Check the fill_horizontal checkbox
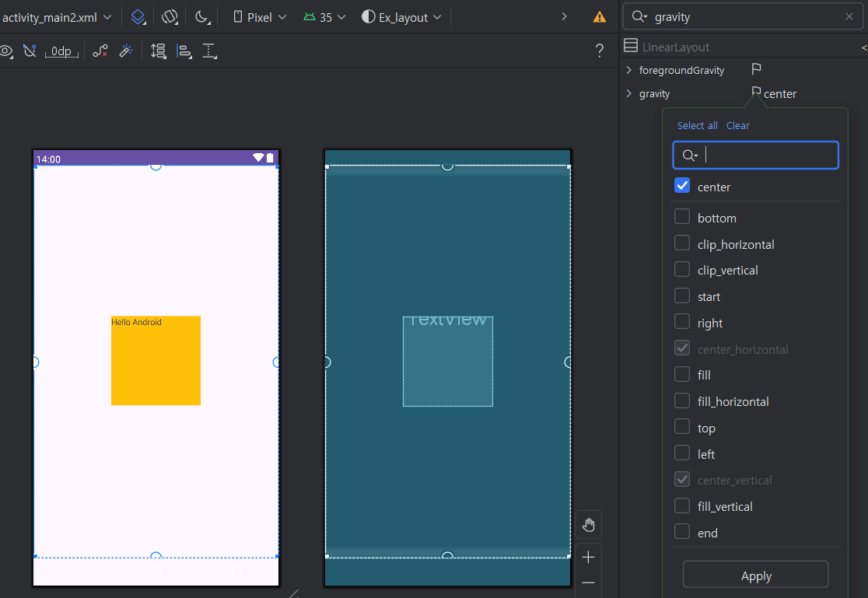The image size is (868, 598). coord(682,401)
